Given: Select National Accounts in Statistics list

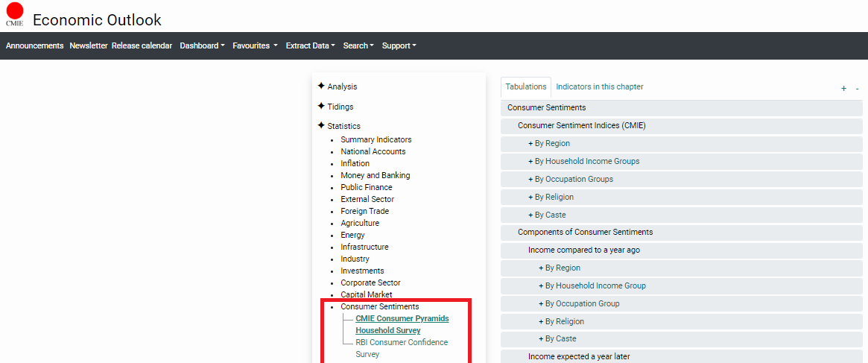Looking at the screenshot, I should click(373, 151).
